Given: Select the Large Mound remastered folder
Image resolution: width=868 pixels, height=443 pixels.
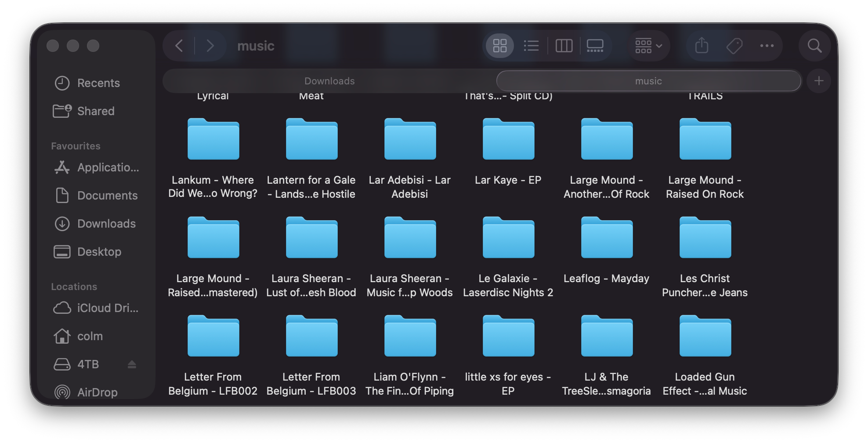Looking at the screenshot, I should 213,237.
